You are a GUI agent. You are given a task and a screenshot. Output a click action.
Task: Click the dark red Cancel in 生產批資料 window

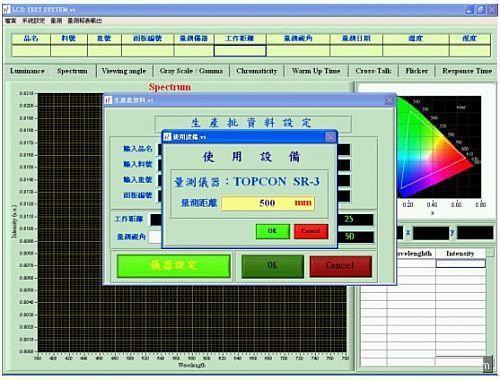point(340,266)
